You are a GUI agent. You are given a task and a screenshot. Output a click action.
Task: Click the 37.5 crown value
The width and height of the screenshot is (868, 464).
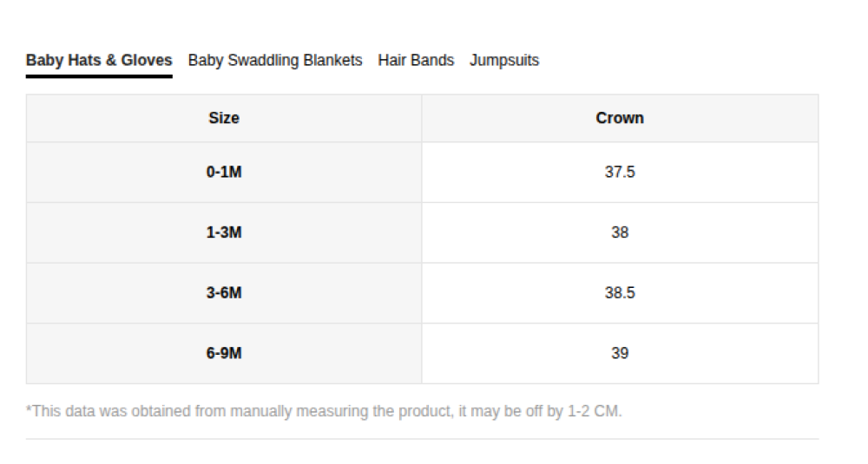pyautogui.click(x=620, y=172)
